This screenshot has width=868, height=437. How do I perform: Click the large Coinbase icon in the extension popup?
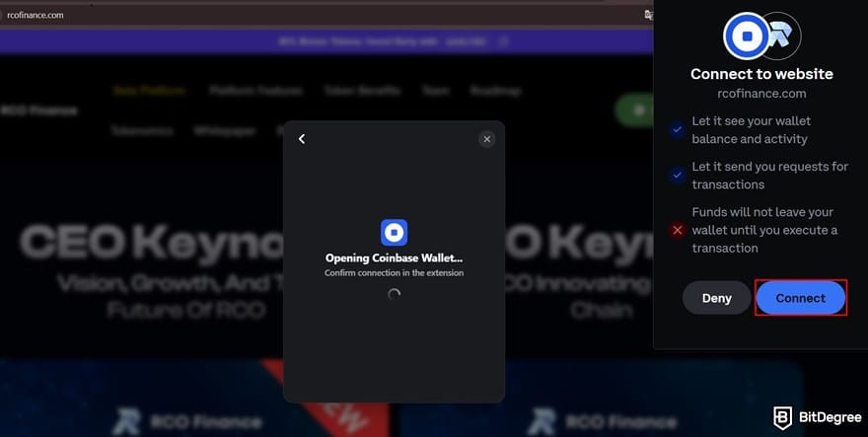tap(747, 36)
